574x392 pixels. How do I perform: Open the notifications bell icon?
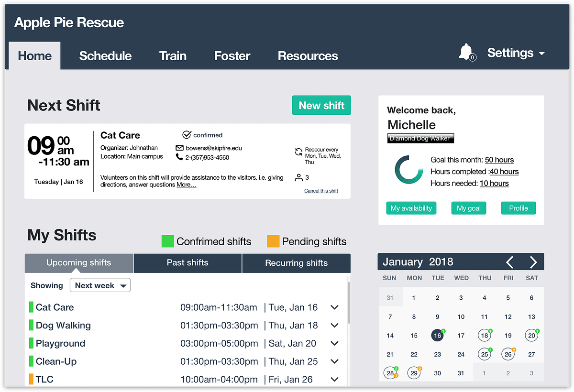pyautogui.click(x=466, y=52)
